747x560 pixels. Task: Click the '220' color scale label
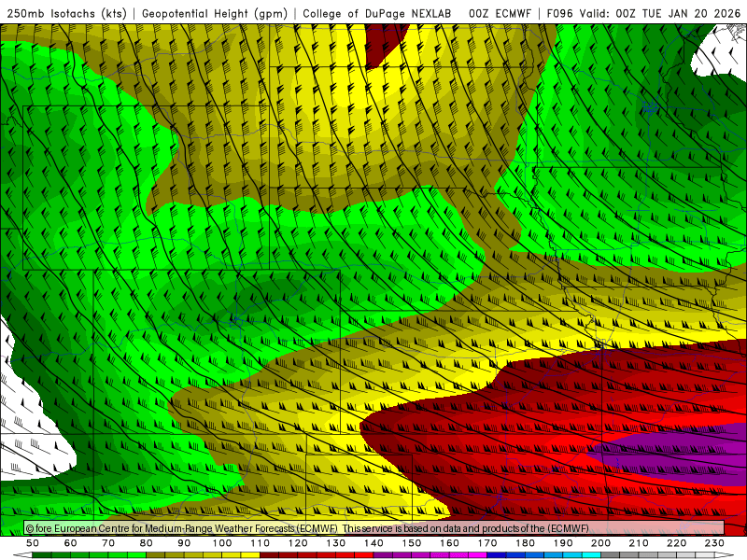676,543
